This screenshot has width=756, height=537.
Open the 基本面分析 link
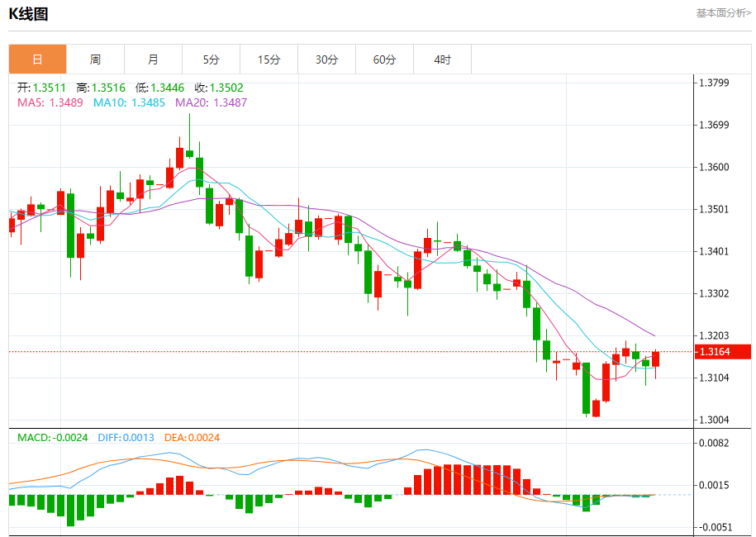click(723, 13)
